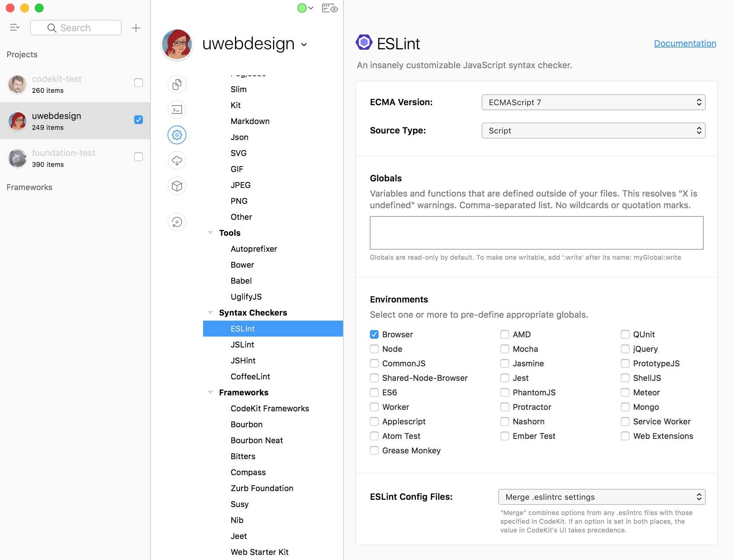The width and height of the screenshot is (734, 560).
Task: Check the Jasmine environment box
Action: point(505,363)
